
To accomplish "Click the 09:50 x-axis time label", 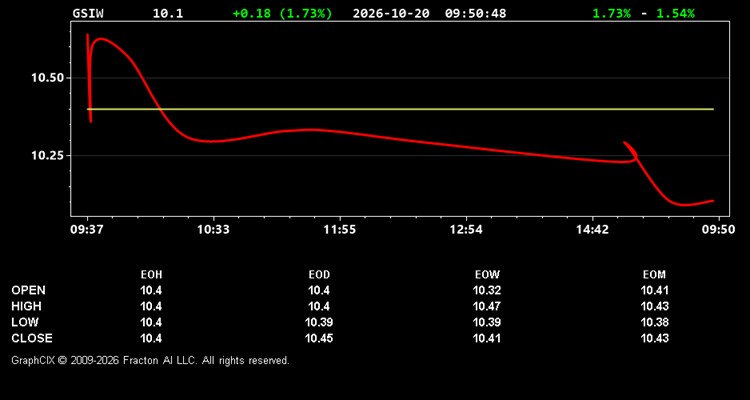I will point(718,230).
